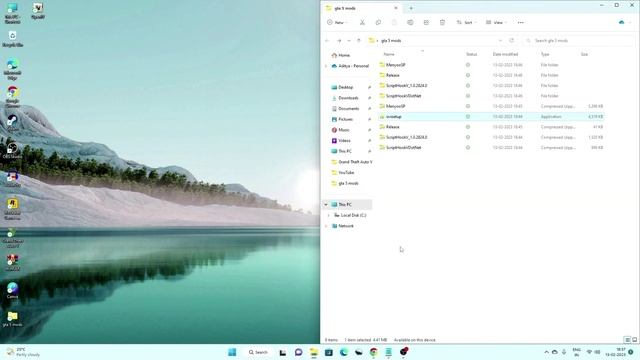The width and height of the screenshot is (640, 360).
Task: Refresh the gta 5 mods folder view
Action: pyautogui.click(x=511, y=40)
